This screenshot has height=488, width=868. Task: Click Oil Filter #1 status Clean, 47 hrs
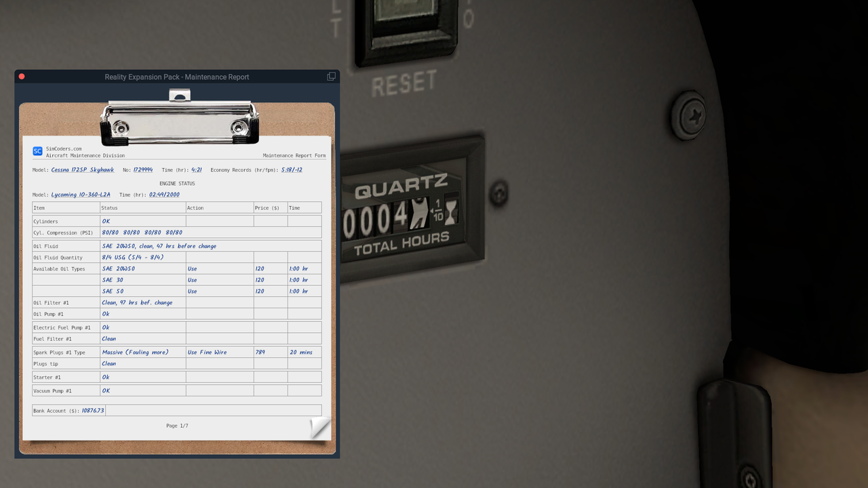click(137, 303)
